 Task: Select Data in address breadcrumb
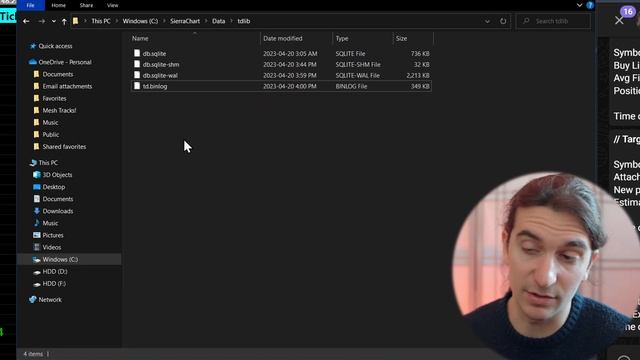218,21
